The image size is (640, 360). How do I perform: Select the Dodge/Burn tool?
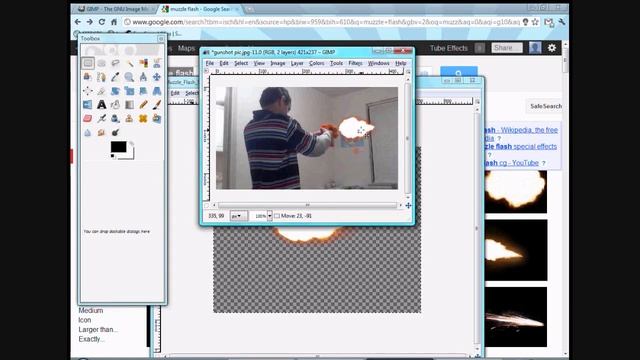pyautogui.click(x=116, y=132)
